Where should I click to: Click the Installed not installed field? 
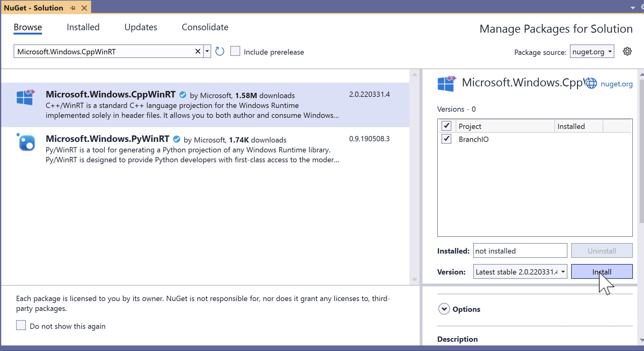pyautogui.click(x=520, y=250)
